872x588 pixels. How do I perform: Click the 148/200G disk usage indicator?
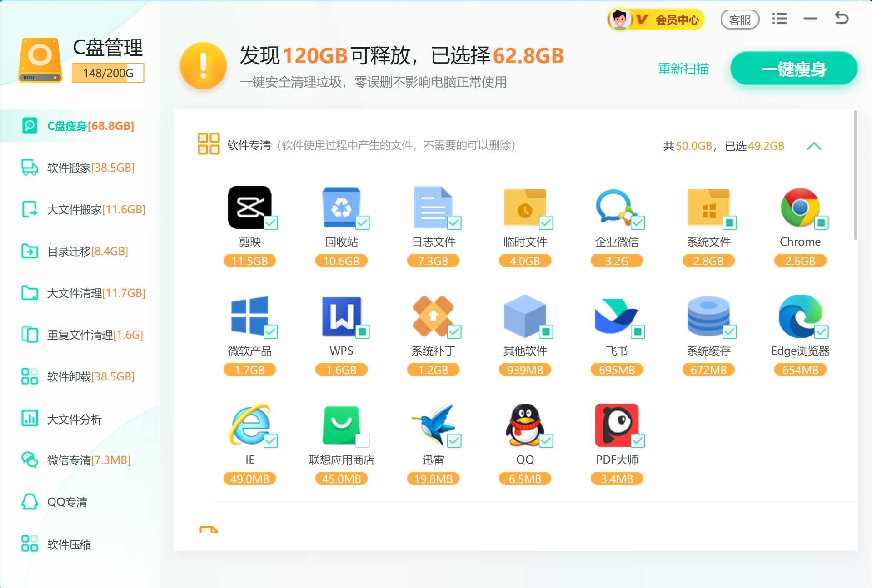108,73
